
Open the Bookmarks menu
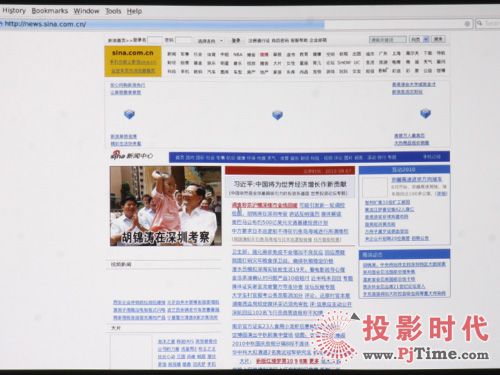tap(50, 11)
